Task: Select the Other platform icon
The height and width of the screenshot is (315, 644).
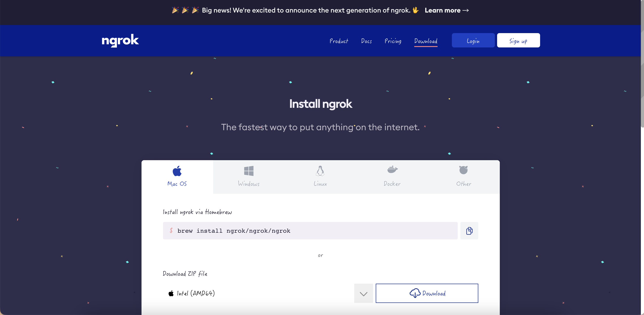Action: pyautogui.click(x=463, y=170)
